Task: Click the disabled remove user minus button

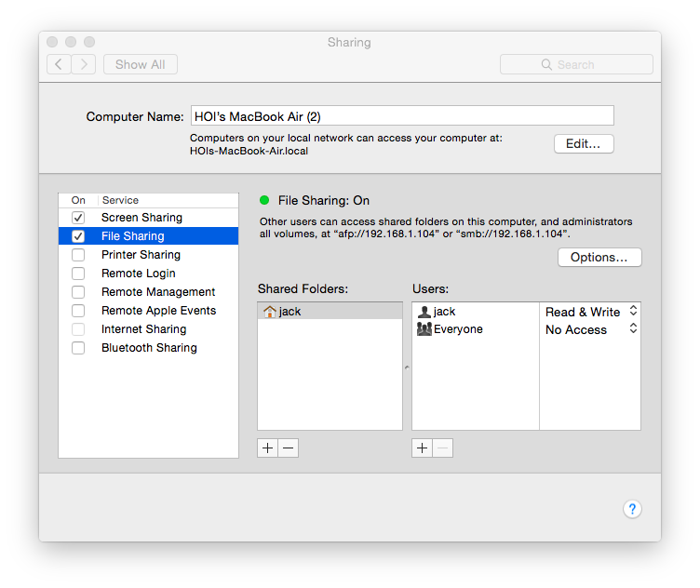Action: point(443,448)
